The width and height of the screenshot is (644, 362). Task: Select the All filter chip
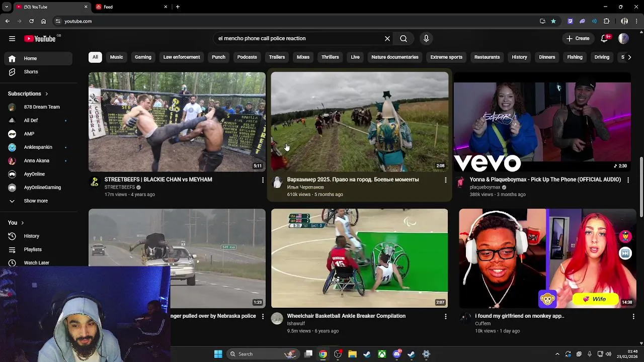click(x=95, y=57)
